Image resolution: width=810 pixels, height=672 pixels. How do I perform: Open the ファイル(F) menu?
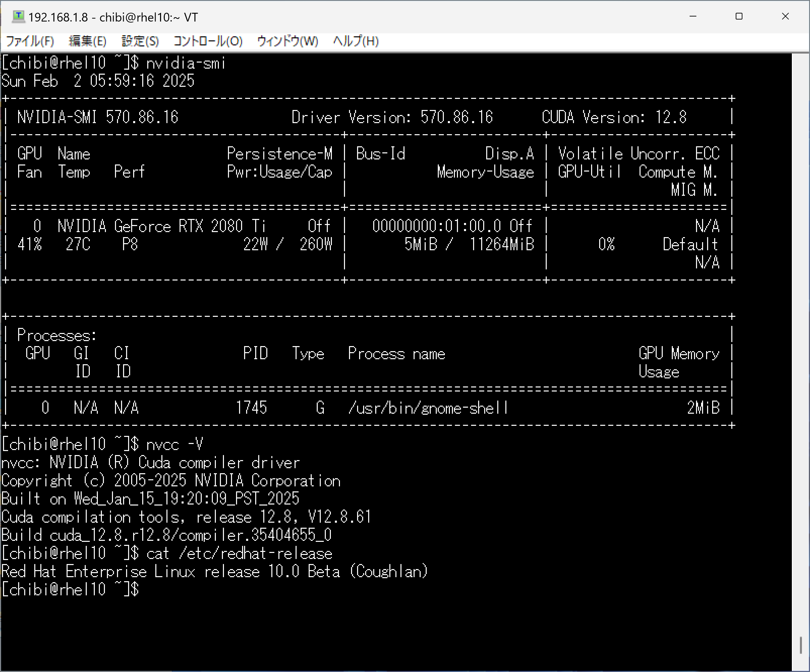[x=30, y=41]
